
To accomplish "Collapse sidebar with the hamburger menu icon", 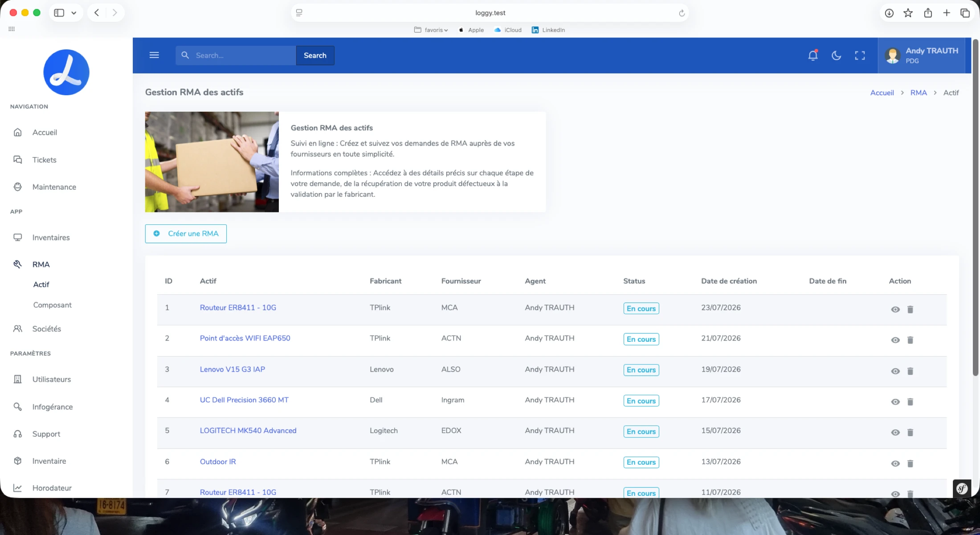I will click(x=154, y=55).
